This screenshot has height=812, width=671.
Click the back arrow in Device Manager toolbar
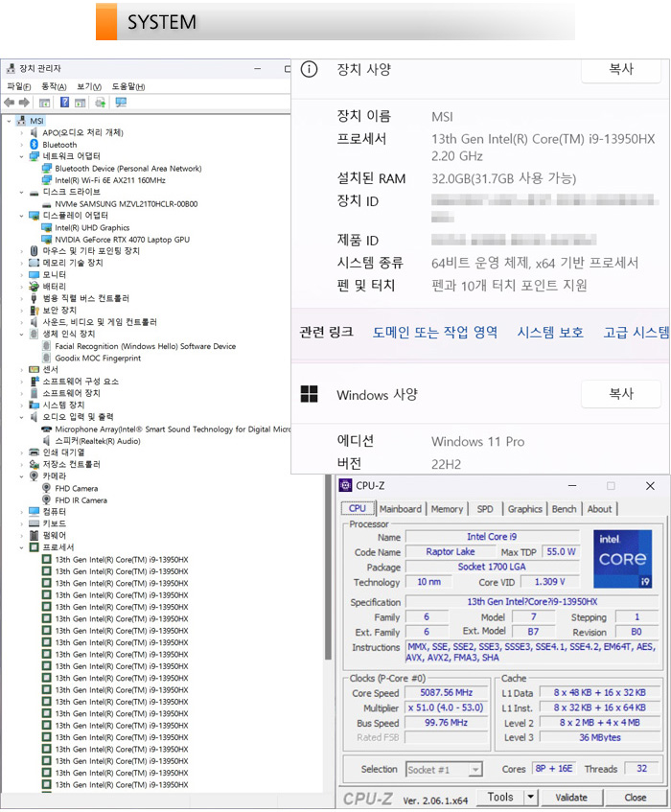(9, 103)
